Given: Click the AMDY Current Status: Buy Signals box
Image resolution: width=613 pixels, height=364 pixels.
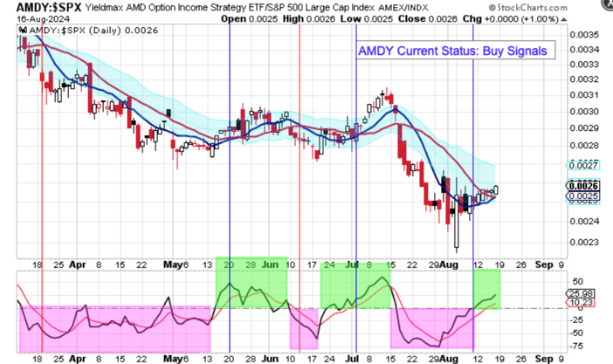Looking at the screenshot, I should point(455,51).
